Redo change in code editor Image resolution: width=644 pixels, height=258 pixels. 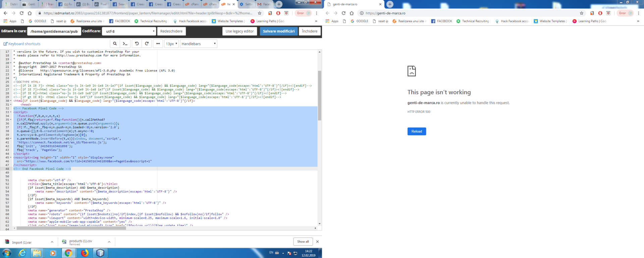pyautogui.click(x=147, y=44)
